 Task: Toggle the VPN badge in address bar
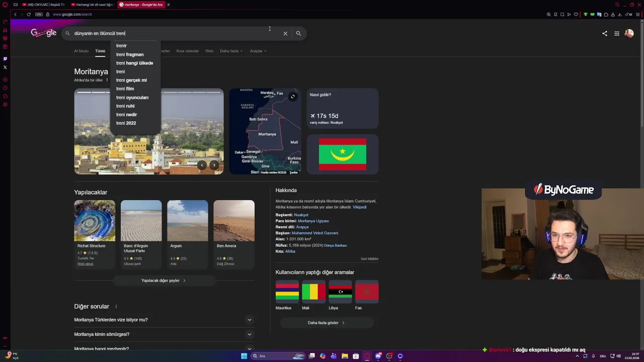pyautogui.click(x=39, y=14)
